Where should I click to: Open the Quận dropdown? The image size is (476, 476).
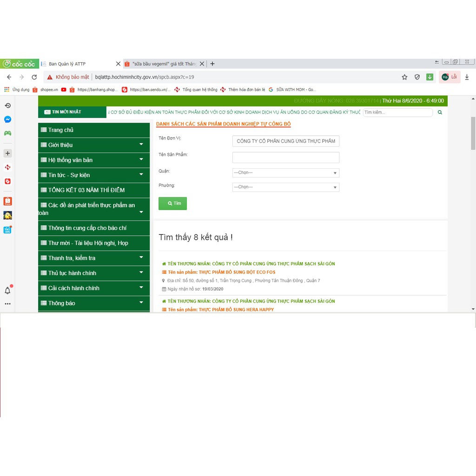click(285, 173)
